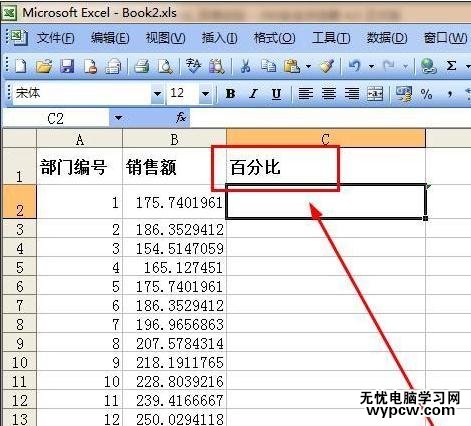
Task: Click the Redo icon
Action: pos(389,66)
